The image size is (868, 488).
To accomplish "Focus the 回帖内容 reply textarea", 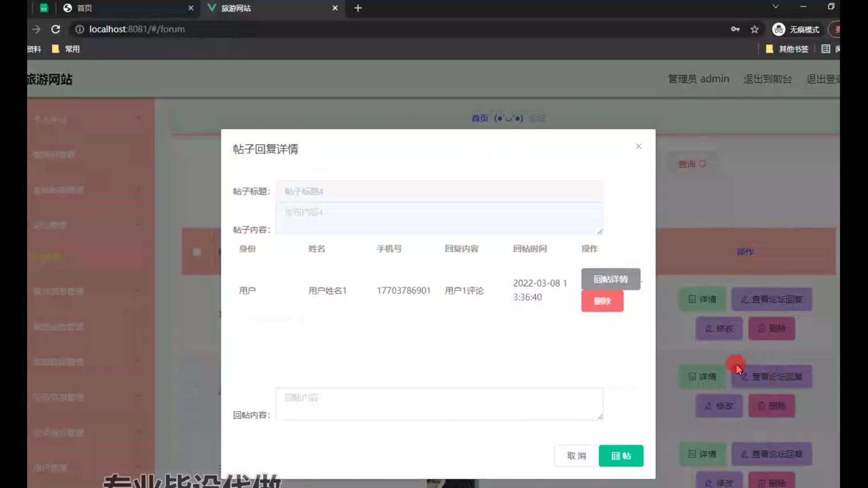I will (x=439, y=404).
